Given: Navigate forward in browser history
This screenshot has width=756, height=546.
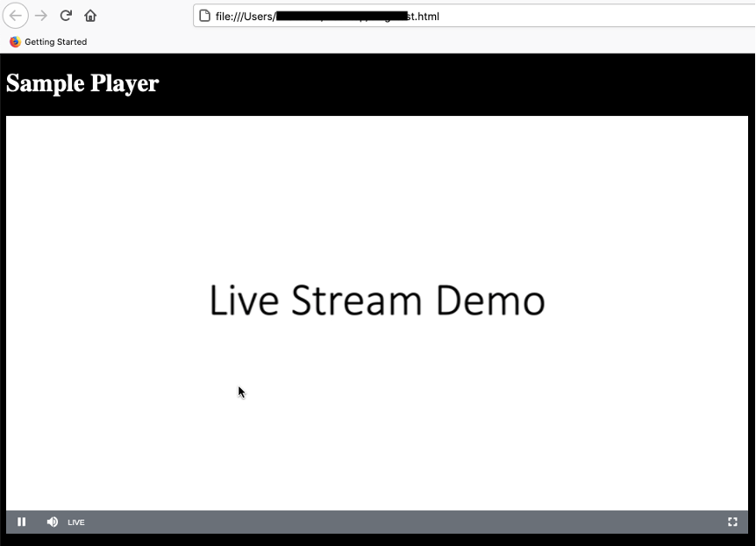Looking at the screenshot, I should tap(40, 15).
